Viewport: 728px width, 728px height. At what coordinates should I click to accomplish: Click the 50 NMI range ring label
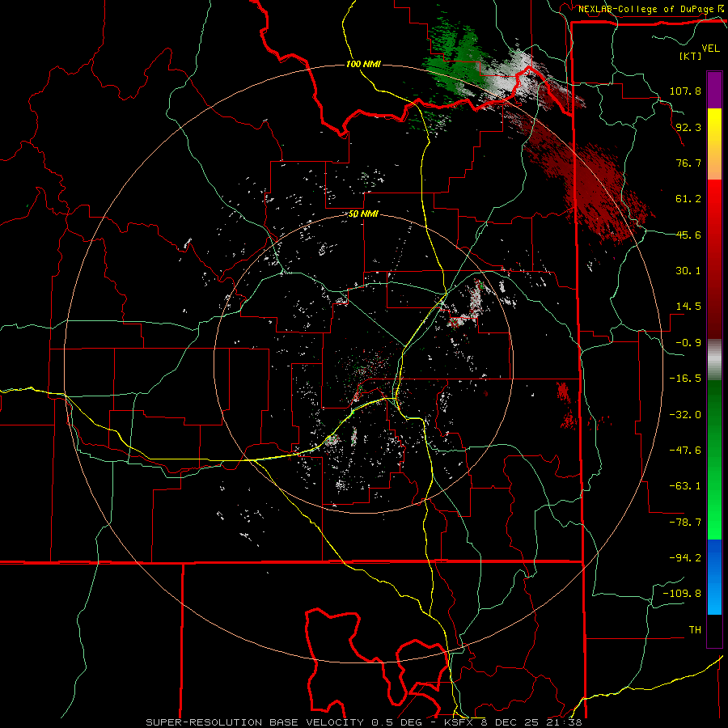click(x=363, y=214)
